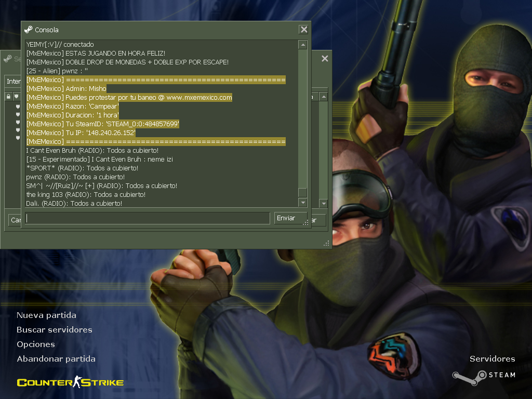Screen dimensions: 532x399
Task: Click the "Razon: 'Campear'" console line
Action: click(73, 106)
